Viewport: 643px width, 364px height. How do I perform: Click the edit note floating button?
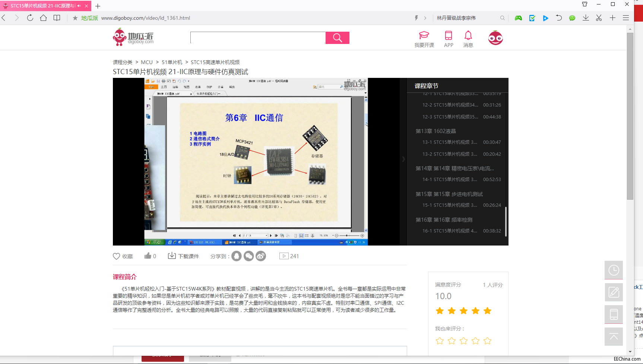coord(614,292)
